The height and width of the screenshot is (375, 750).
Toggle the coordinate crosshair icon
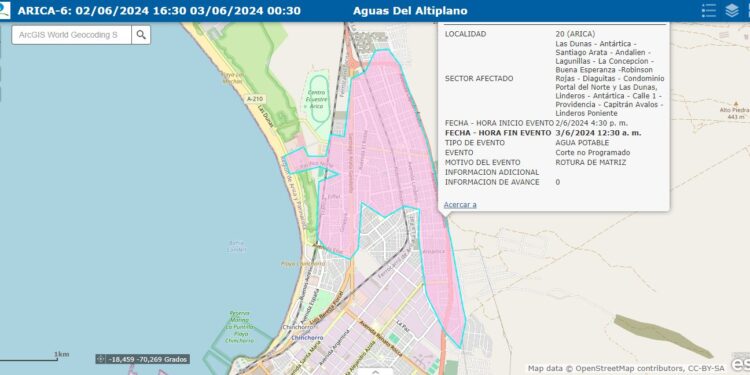coord(100,359)
